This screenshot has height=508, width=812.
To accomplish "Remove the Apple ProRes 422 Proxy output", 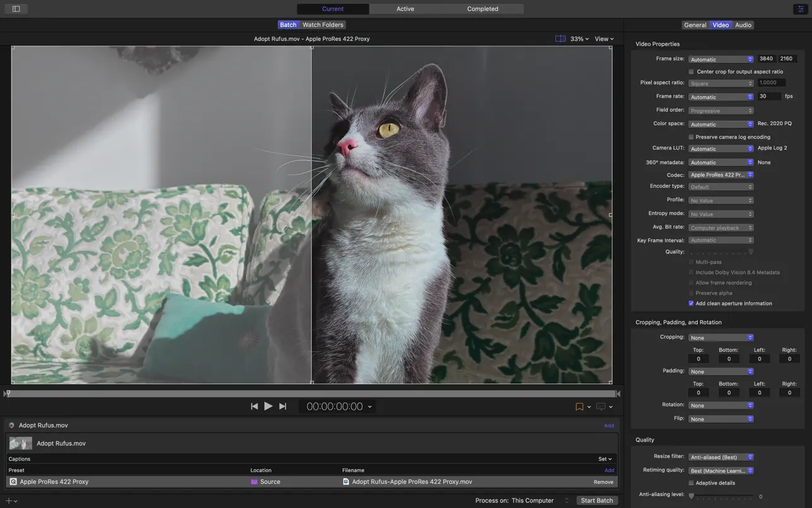I will pyautogui.click(x=603, y=482).
